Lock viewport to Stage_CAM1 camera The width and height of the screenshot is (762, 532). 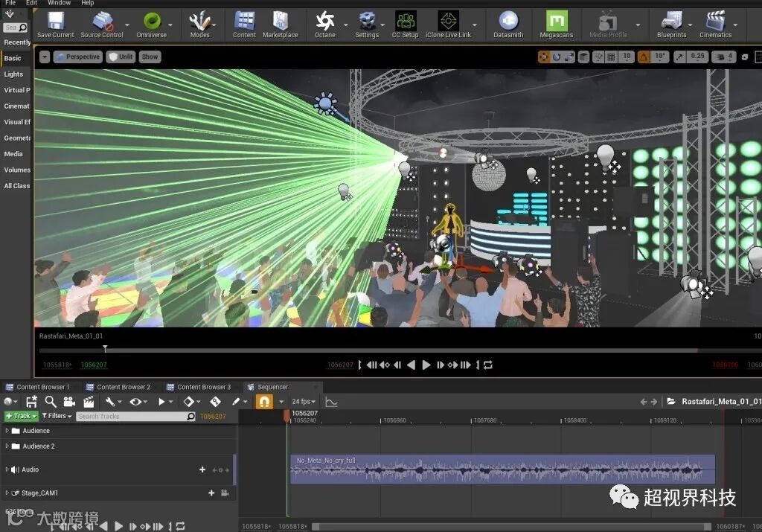[x=225, y=493]
